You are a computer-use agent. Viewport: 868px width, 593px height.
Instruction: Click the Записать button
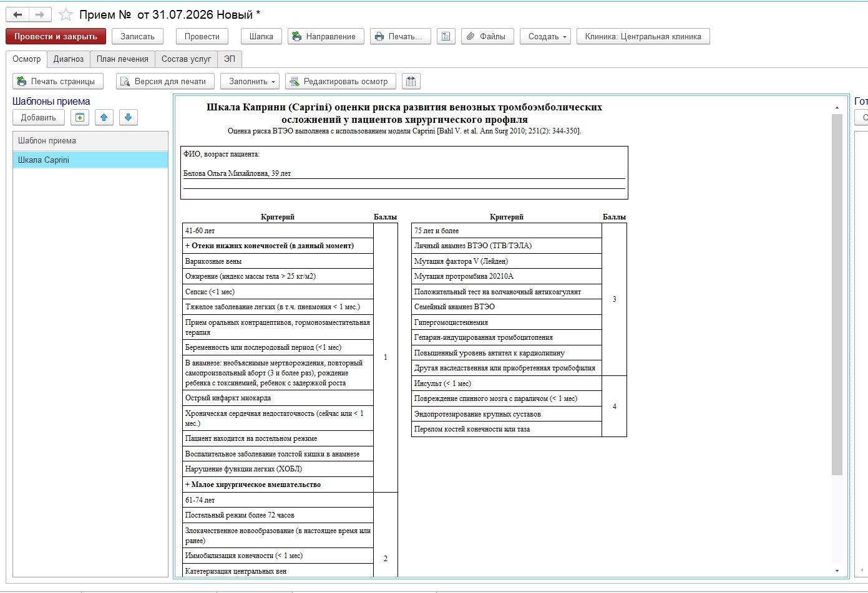click(x=137, y=36)
